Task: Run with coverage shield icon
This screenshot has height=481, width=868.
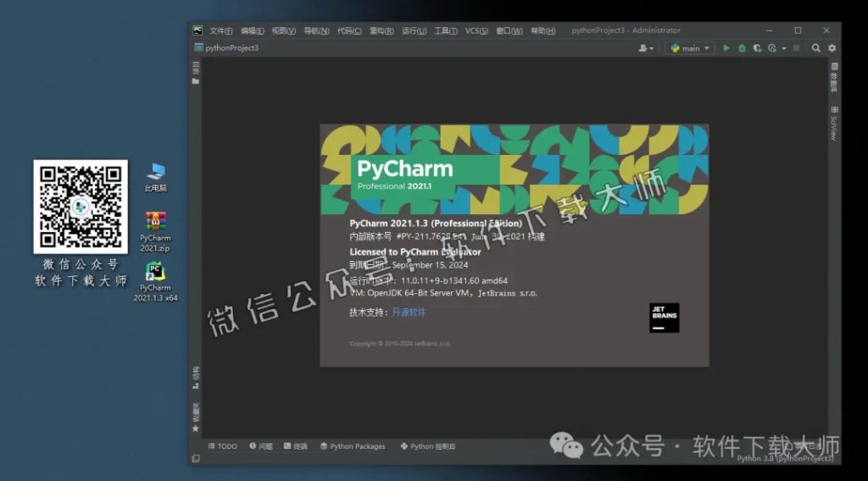Action: tap(757, 48)
